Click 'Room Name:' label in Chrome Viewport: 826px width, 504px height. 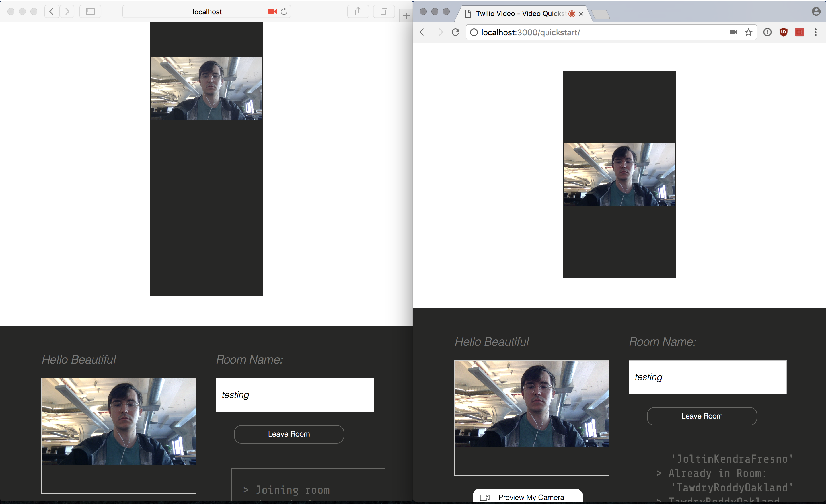click(x=663, y=342)
